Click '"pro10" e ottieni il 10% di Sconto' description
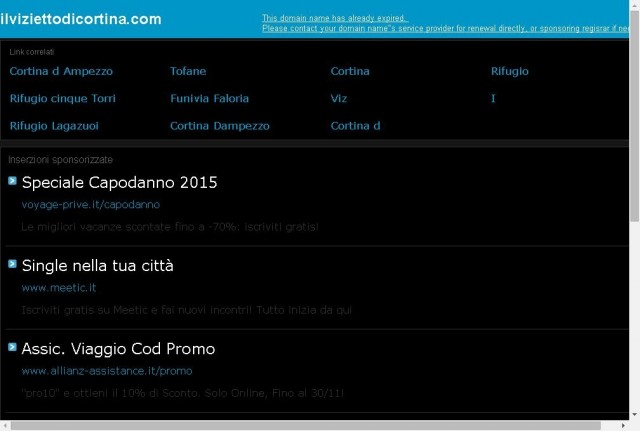This screenshot has height=431, width=640. [x=182, y=393]
